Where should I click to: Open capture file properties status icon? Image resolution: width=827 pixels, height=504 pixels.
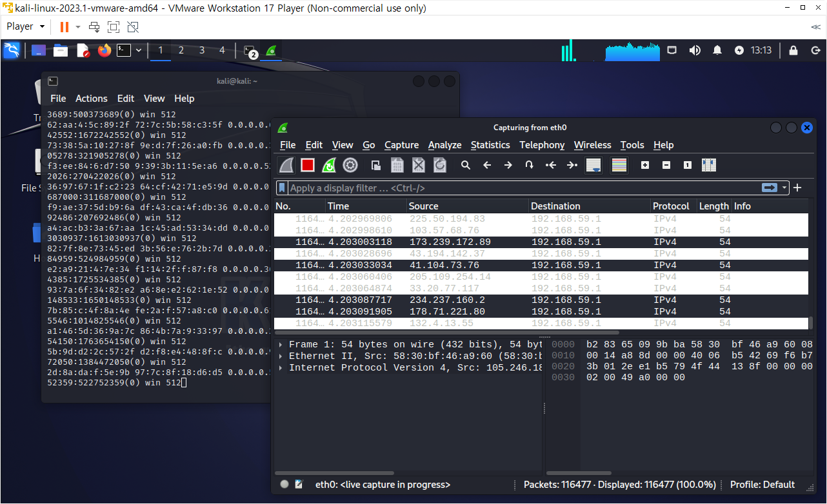[x=299, y=484]
